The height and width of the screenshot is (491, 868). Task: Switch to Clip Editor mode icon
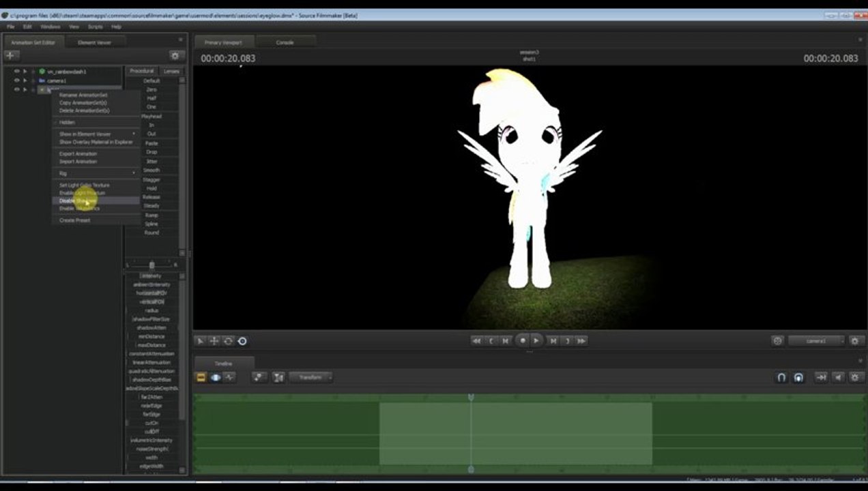click(201, 377)
